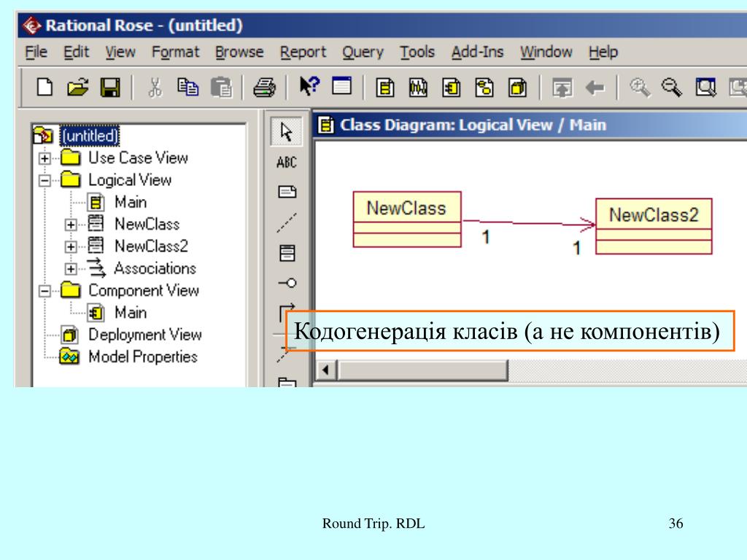Viewport: 747px width, 560px height.
Task: Click the Cut scissors icon
Action: [x=155, y=87]
